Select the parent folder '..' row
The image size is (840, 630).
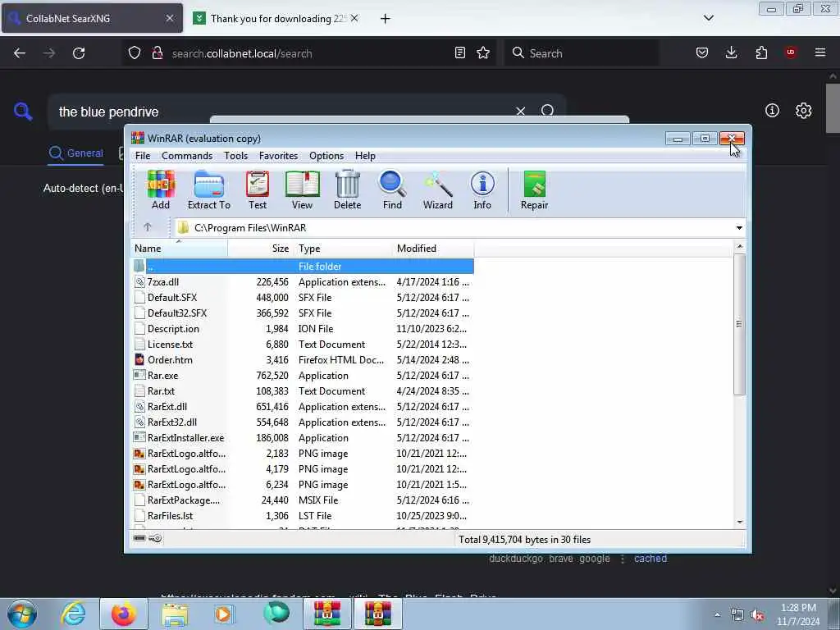[x=303, y=267]
